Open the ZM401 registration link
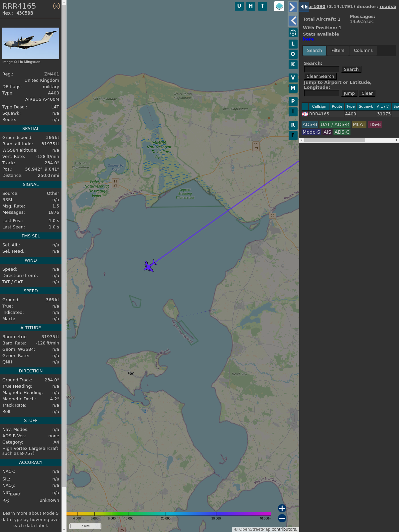 click(52, 74)
